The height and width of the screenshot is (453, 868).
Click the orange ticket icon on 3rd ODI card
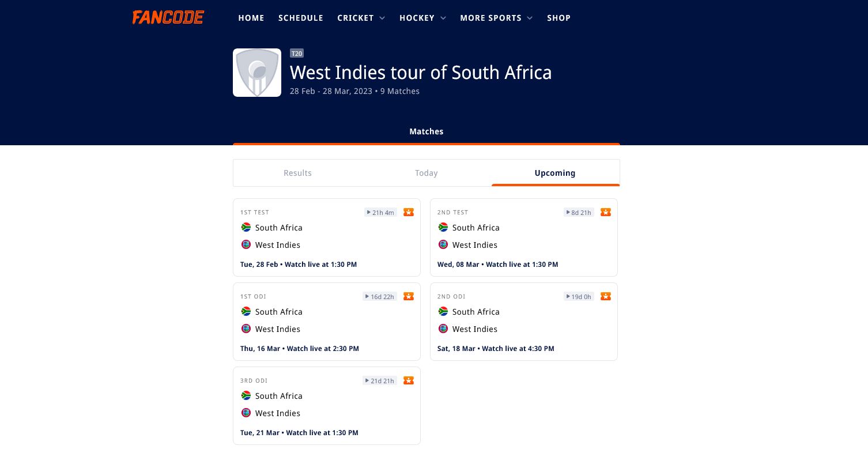(x=409, y=380)
